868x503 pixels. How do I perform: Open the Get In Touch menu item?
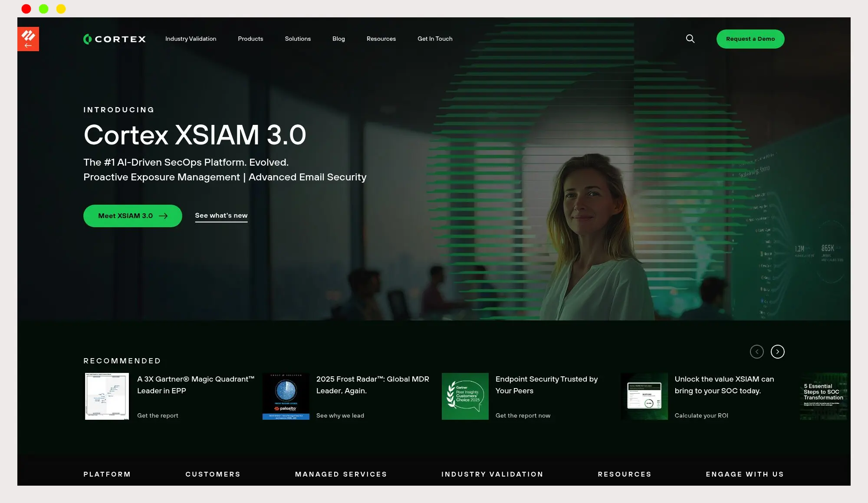pyautogui.click(x=435, y=39)
